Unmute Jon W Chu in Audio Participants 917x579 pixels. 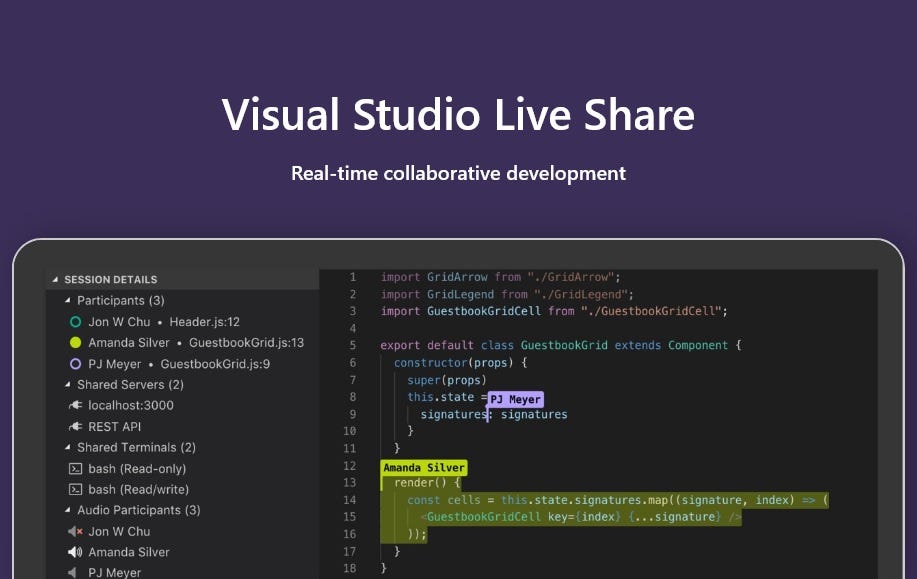[75, 531]
